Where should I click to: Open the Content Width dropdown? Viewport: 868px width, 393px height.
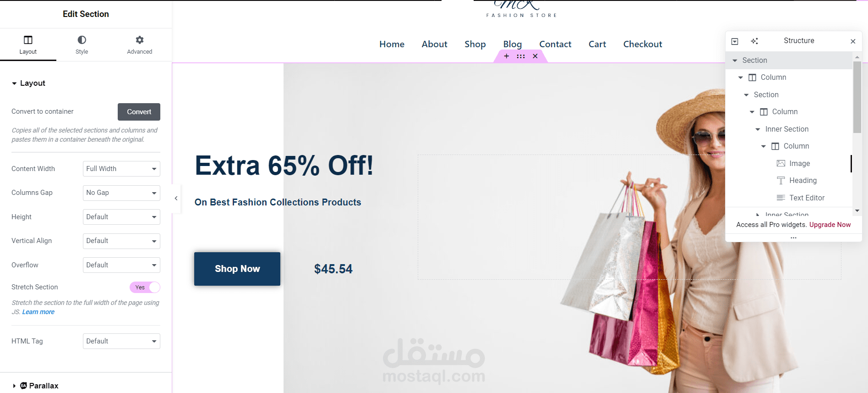(121, 169)
